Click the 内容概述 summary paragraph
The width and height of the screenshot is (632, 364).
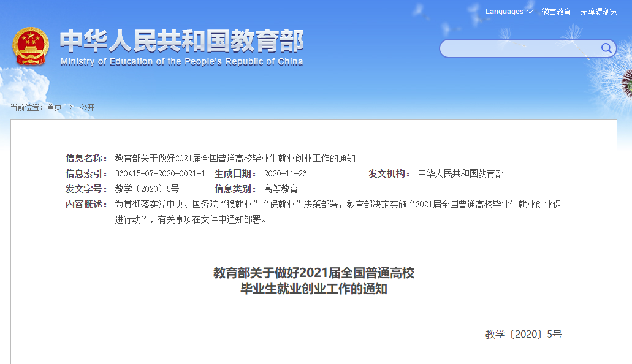tap(338, 212)
